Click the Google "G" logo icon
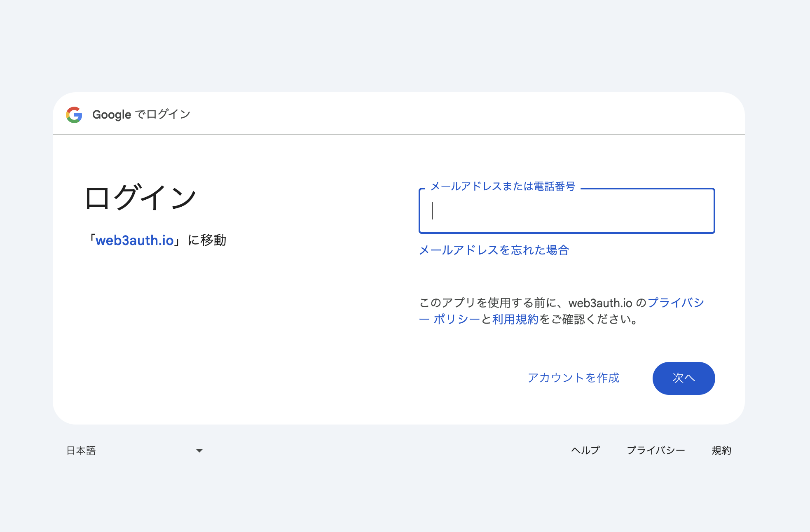The width and height of the screenshot is (810, 532). (x=74, y=115)
